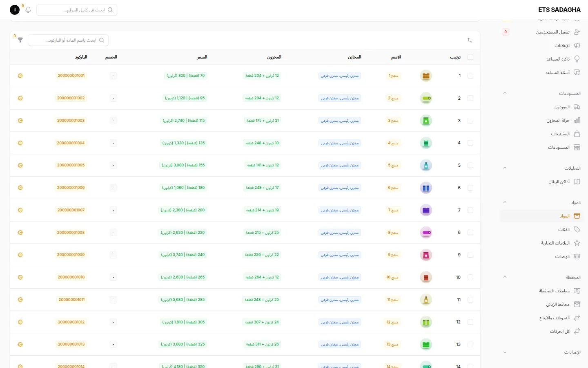Open gear settings for barcode 200000001004
The image size is (588, 368).
click(20, 143)
